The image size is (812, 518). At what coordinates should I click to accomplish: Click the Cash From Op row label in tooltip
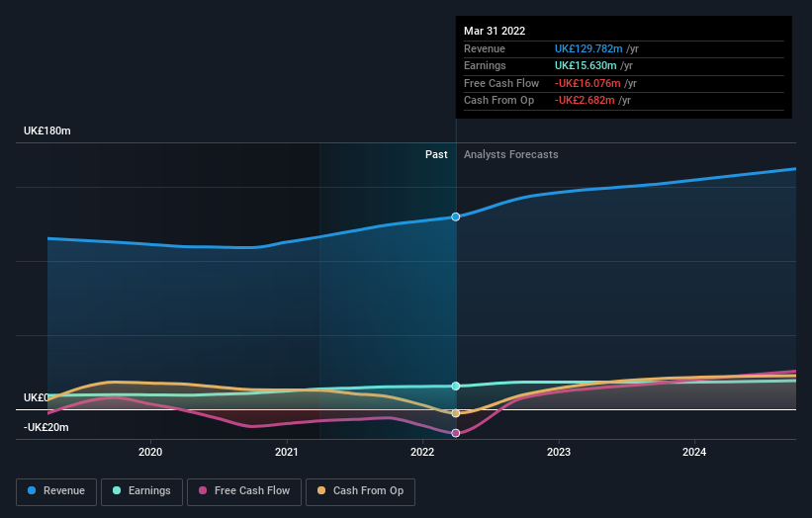(x=498, y=101)
